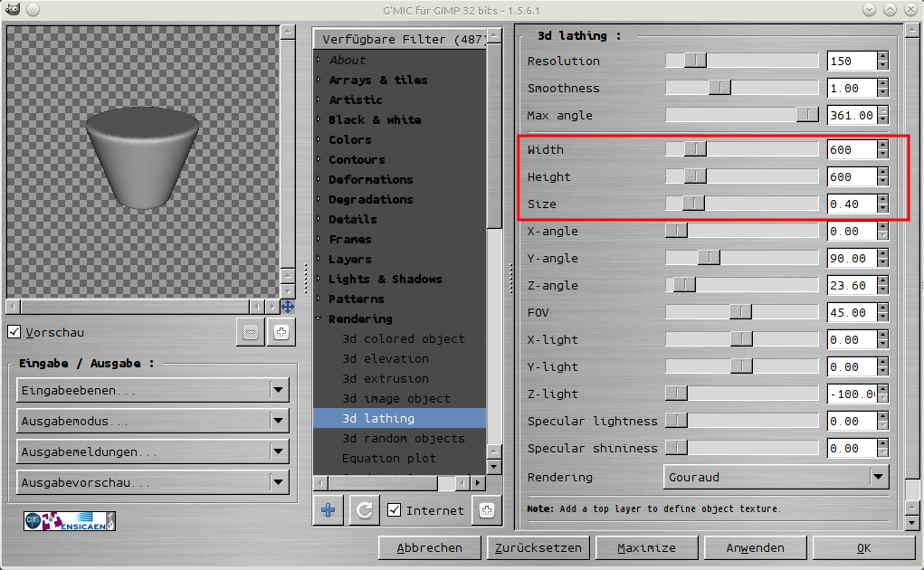
Task: Click the ENSICAEN logo banner
Action: 70,521
